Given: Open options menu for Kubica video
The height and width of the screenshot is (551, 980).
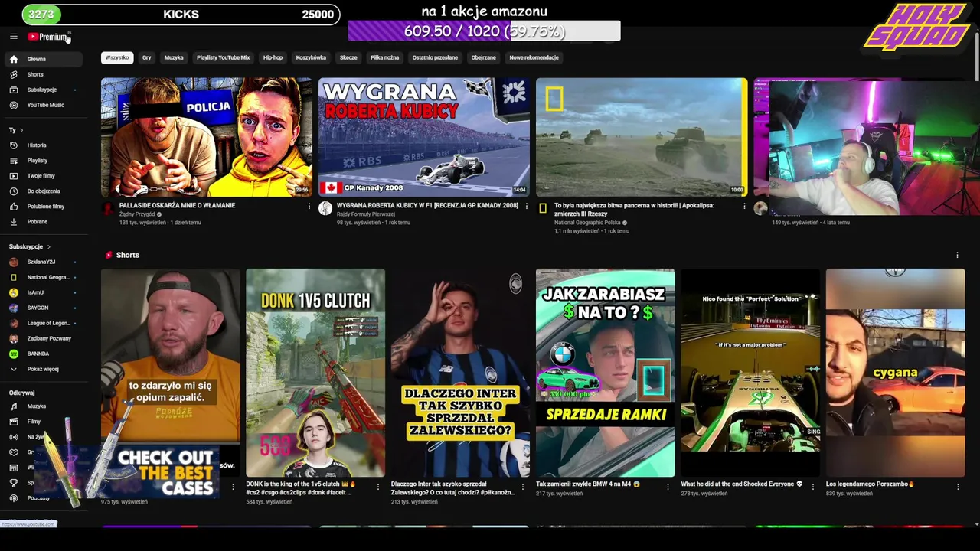Looking at the screenshot, I should pyautogui.click(x=526, y=206).
